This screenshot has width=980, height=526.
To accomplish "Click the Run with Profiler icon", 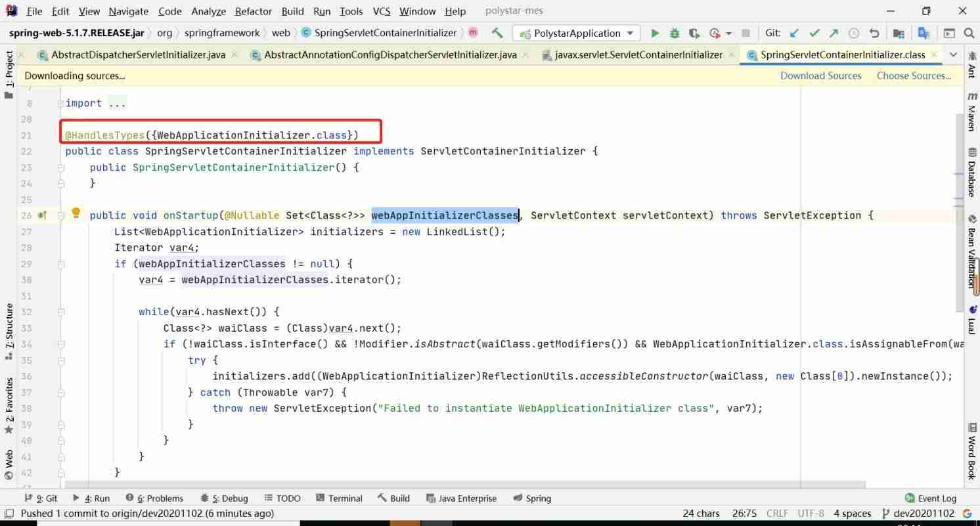I will [x=715, y=33].
